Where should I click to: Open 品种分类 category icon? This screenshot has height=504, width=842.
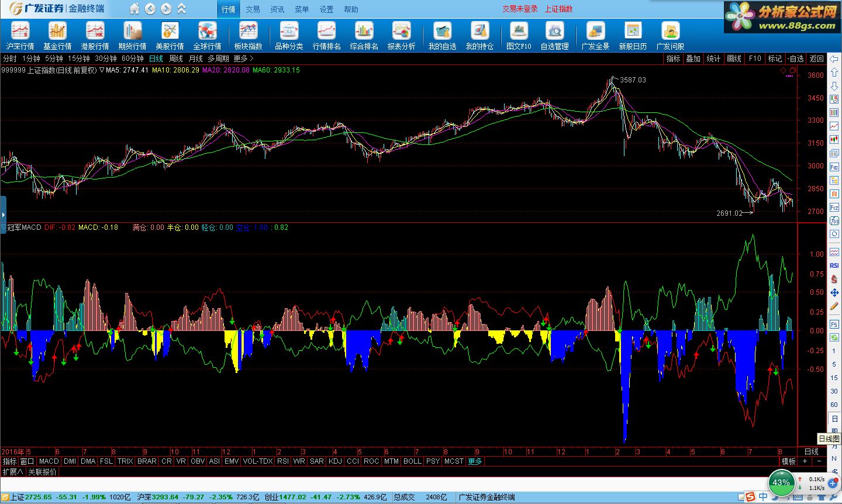289,36
